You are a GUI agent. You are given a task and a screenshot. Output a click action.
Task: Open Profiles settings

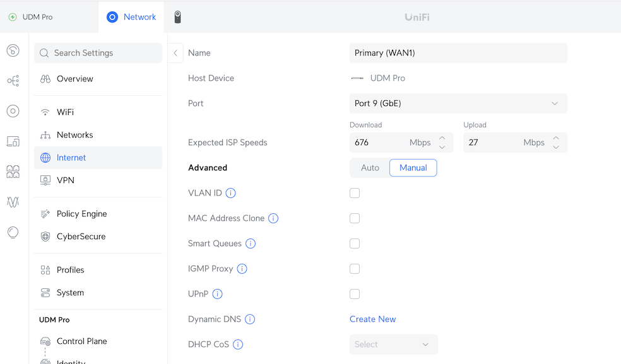click(98, 270)
